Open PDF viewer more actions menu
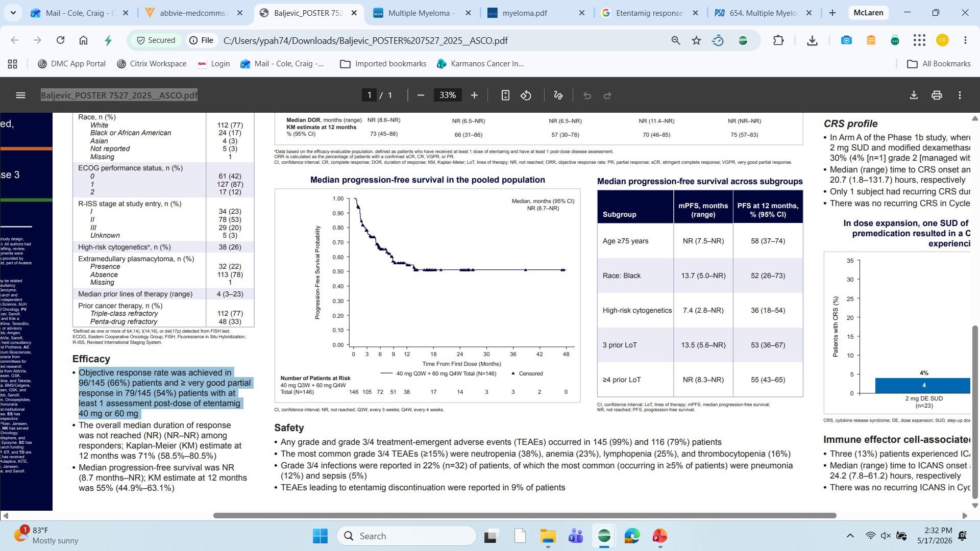The image size is (980, 551). 960,95
